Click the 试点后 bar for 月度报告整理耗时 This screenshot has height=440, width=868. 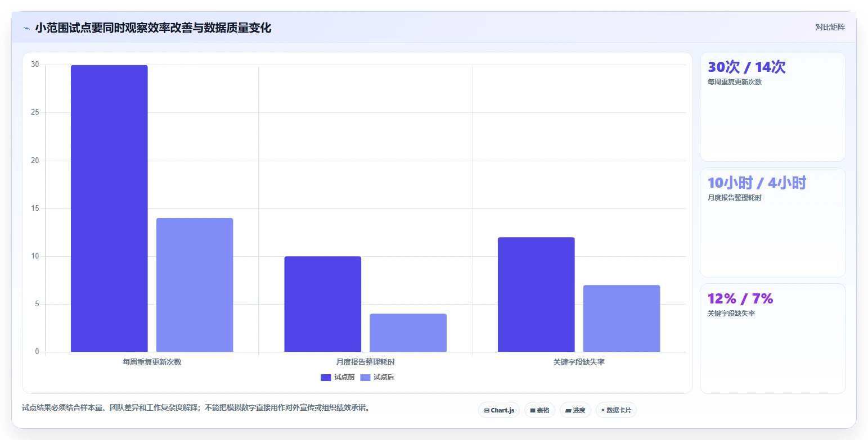pos(408,333)
